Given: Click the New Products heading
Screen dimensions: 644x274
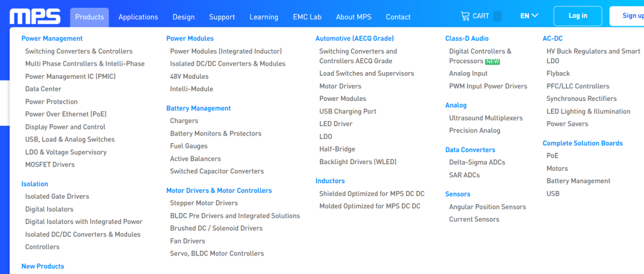Looking at the screenshot, I should (x=42, y=266).
